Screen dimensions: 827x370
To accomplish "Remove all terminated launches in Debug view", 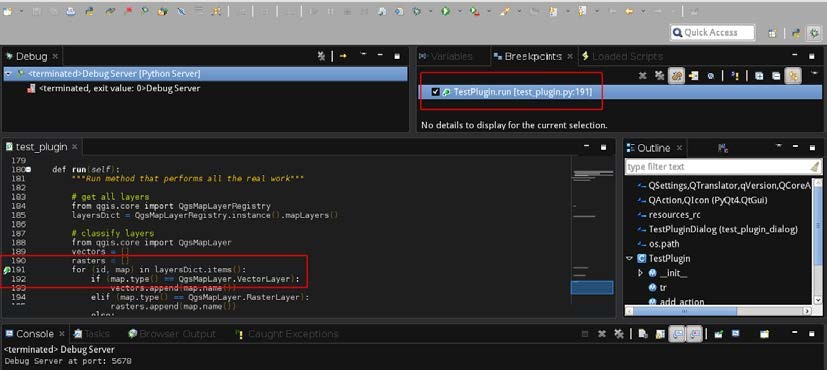I will pos(321,56).
